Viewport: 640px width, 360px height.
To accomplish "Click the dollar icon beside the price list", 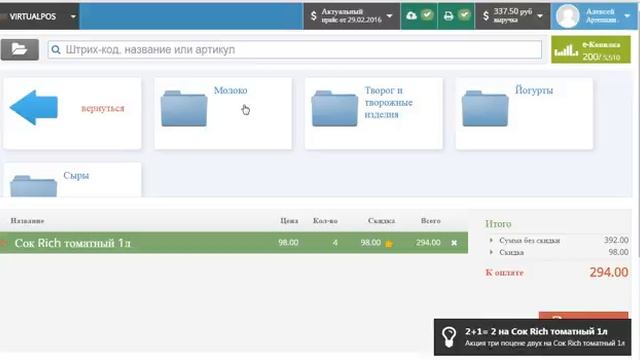I will point(313,16).
